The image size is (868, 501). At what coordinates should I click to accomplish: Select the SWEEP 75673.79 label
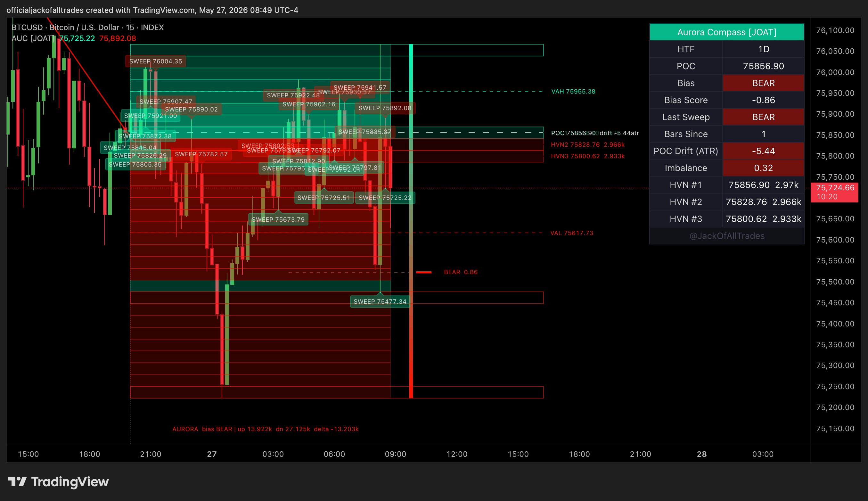(x=278, y=219)
